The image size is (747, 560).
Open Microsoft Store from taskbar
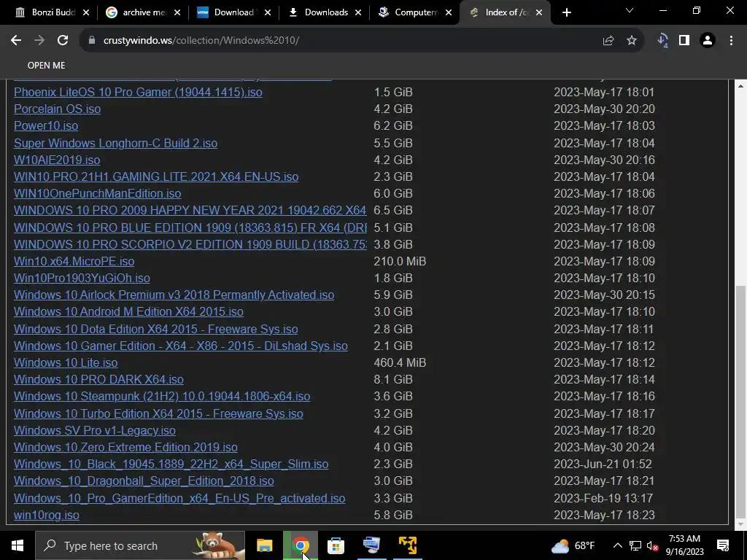tap(336, 545)
